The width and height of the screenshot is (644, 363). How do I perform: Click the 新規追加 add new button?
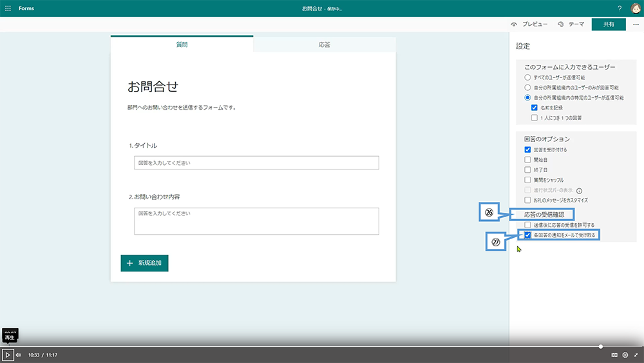point(144,263)
